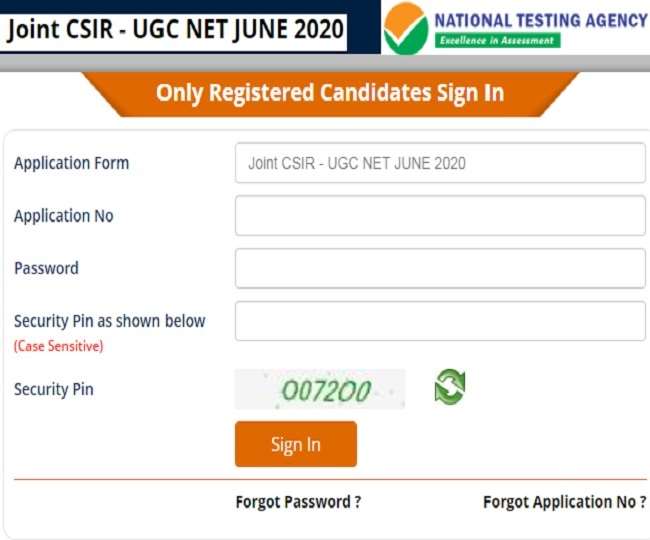Click the Security Pin label beside the captcha
The image size is (650, 540).
(x=53, y=389)
